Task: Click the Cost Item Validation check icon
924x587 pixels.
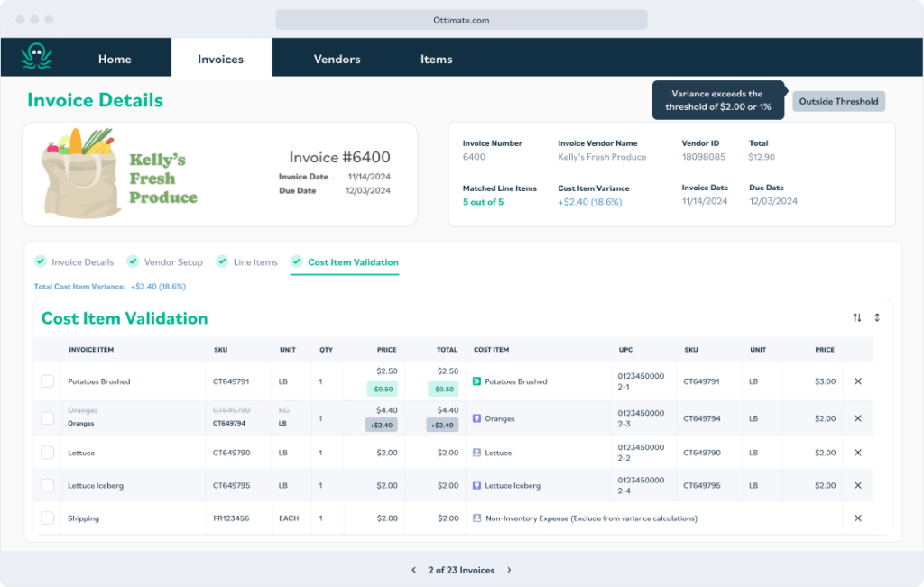Action: pyautogui.click(x=297, y=261)
